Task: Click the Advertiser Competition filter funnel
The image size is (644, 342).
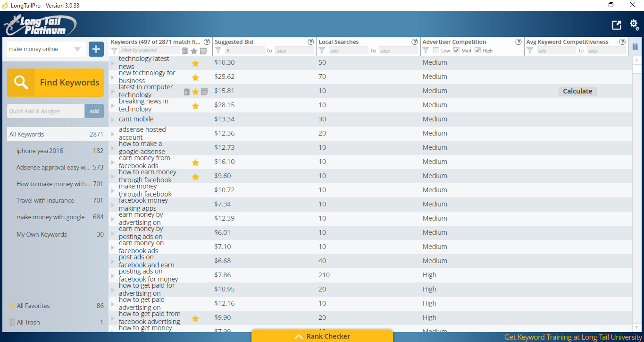Action: (426, 51)
